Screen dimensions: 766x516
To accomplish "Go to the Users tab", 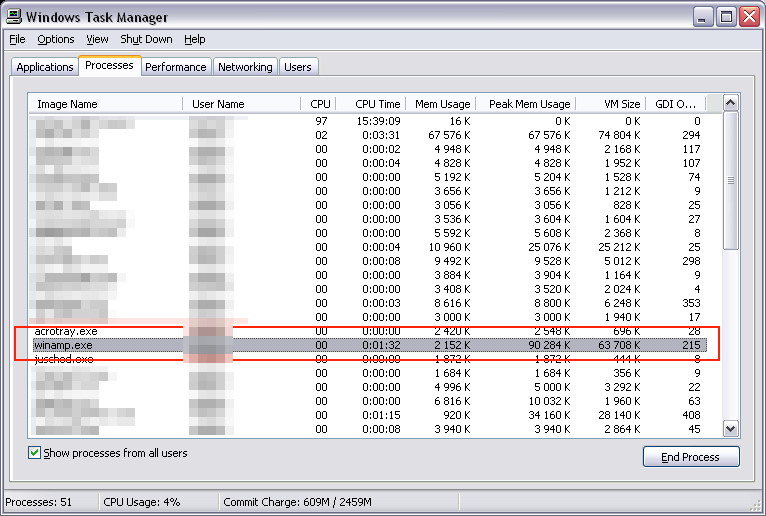I will [x=298, y=67].
